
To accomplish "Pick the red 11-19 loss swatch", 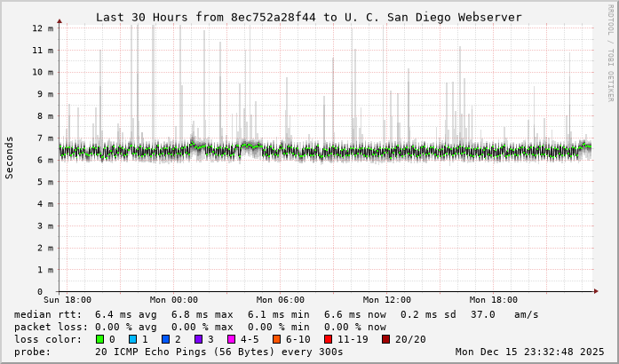I will [x=328, y=339].
